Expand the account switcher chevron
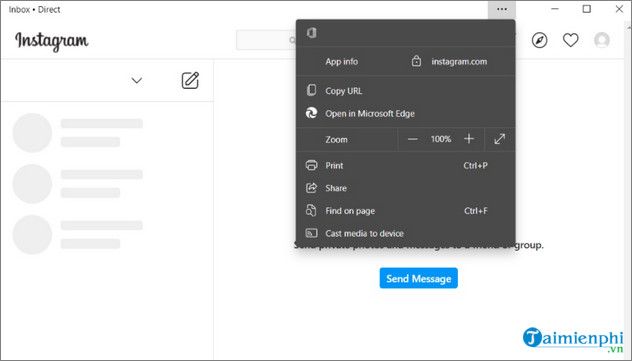Screen dimensions: 632x361 point(137,80)
